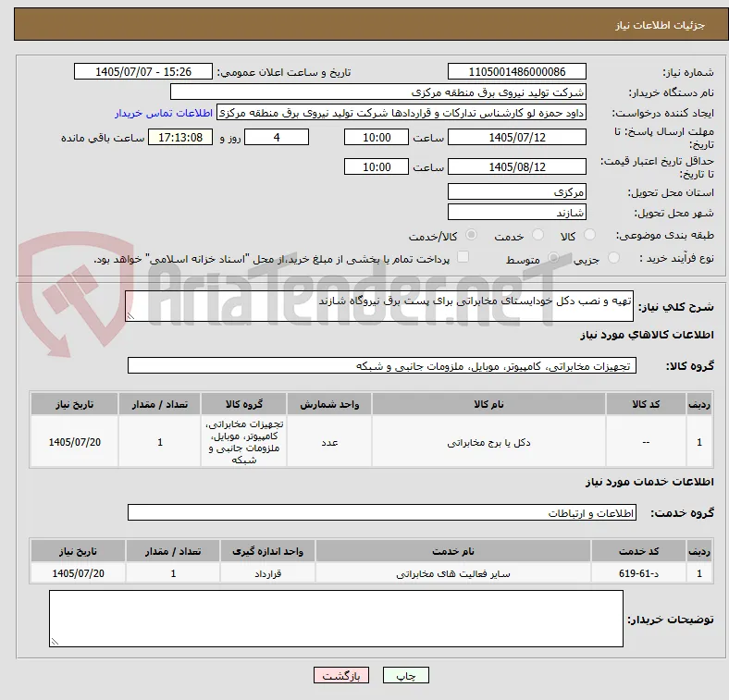Click the واحد اندازه گیری column header

point(267,551)
